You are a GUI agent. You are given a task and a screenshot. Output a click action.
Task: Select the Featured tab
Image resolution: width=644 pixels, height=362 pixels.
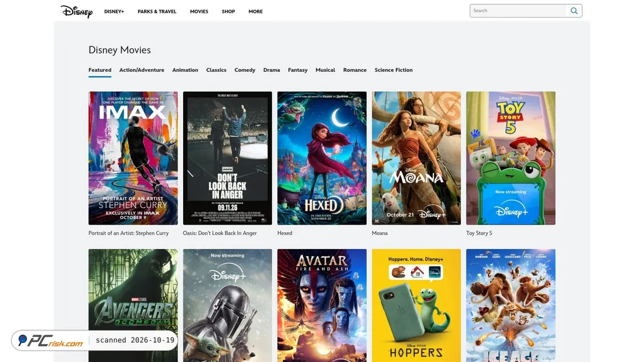tap(100, 70)
